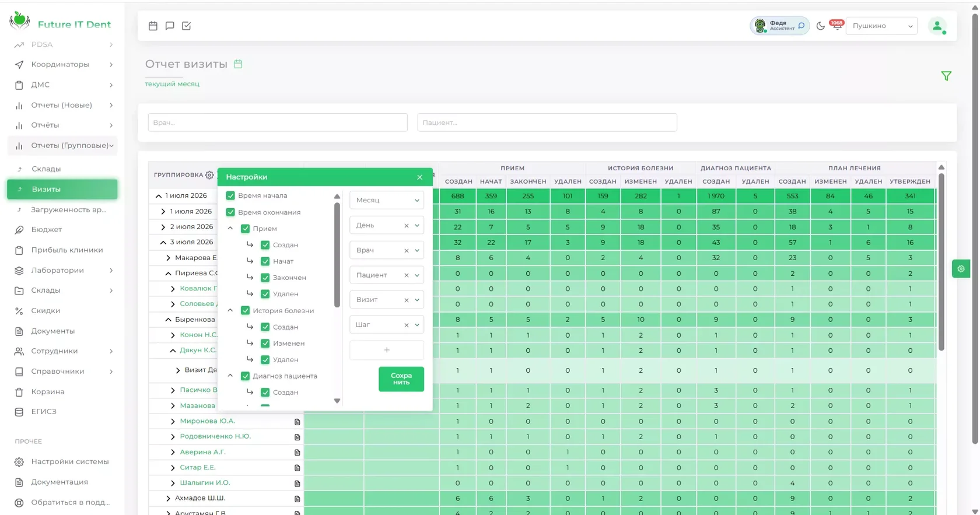The width and height of the screenshot is (980, 515).
Task: Click document icon beside Миронова Ю.А.
Action: 297,421
